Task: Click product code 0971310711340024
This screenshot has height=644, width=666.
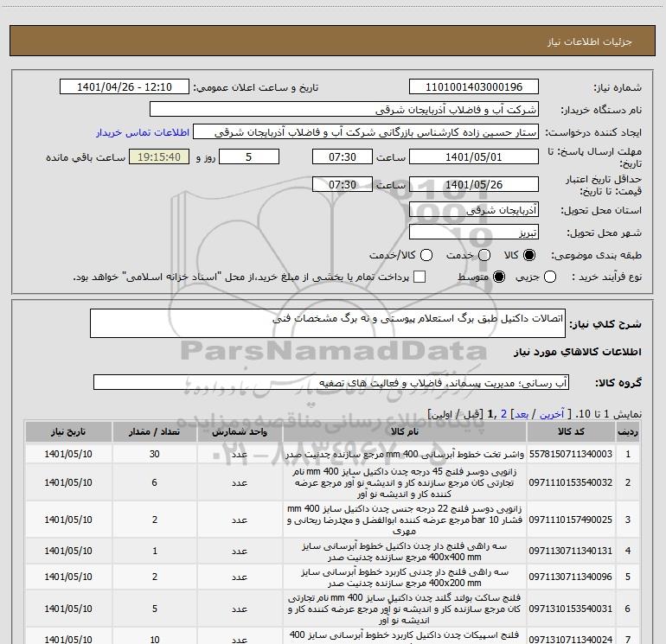Action: (x=571, y=639)
